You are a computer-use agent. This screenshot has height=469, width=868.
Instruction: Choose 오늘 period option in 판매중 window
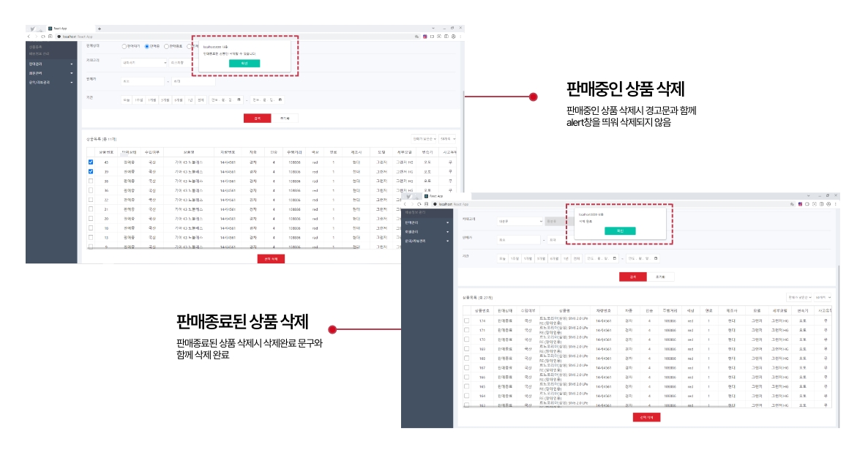[126, 100]
